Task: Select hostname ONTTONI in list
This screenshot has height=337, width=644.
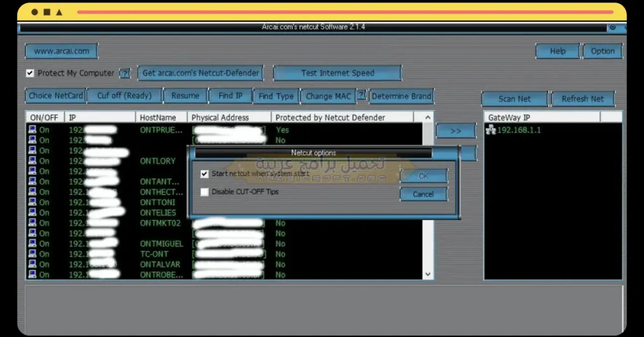Action: click(x=158, y=202)
